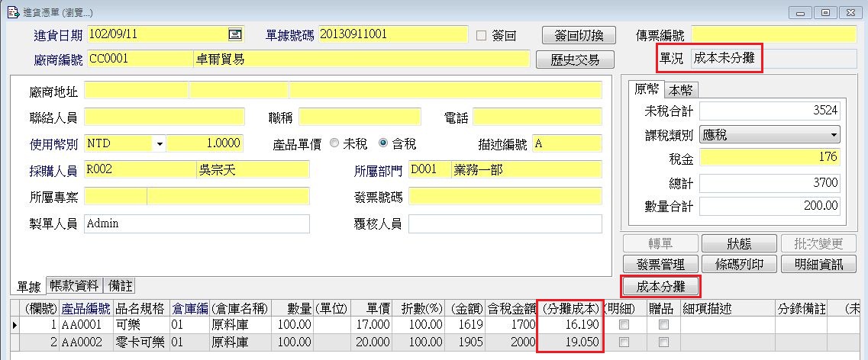Screen dimensions: 868x360
Task: Open the 帳款資料 tab
Action: click(x=74, y=286)
